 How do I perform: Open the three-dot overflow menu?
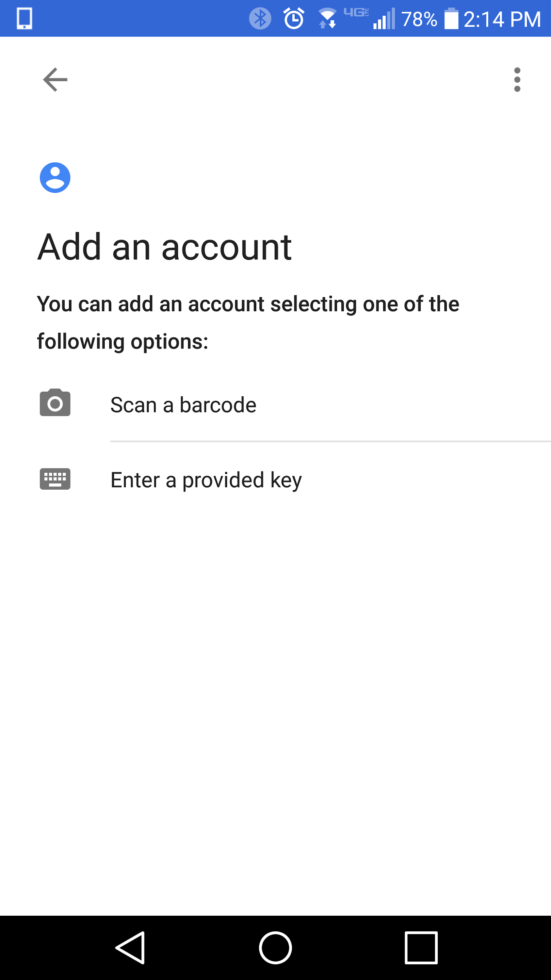(x=517, y=80)
